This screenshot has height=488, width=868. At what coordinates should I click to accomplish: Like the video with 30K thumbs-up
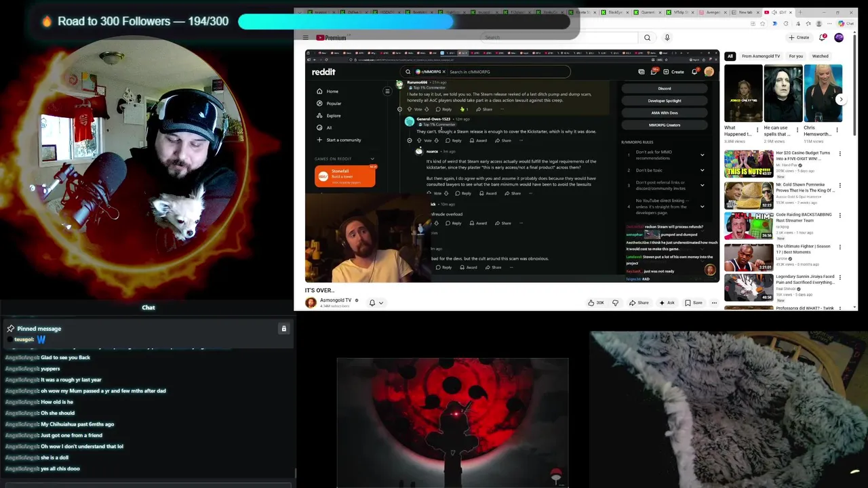coord(596,303)
